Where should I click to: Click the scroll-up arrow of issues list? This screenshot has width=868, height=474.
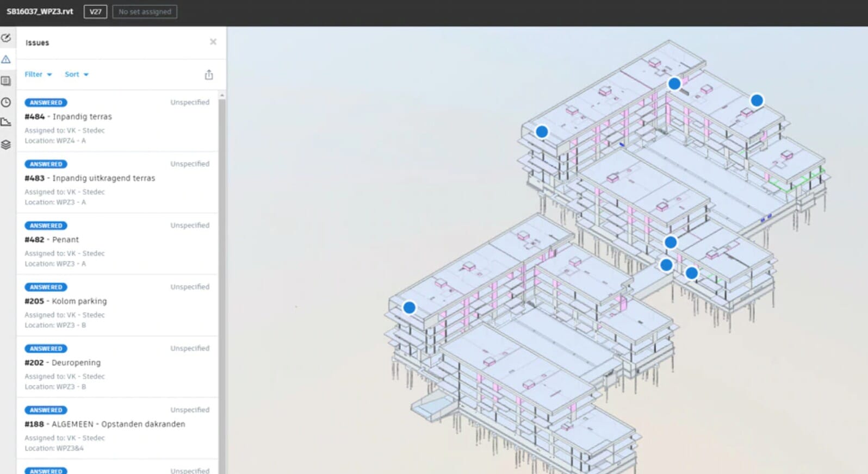[x=222, y=96]
